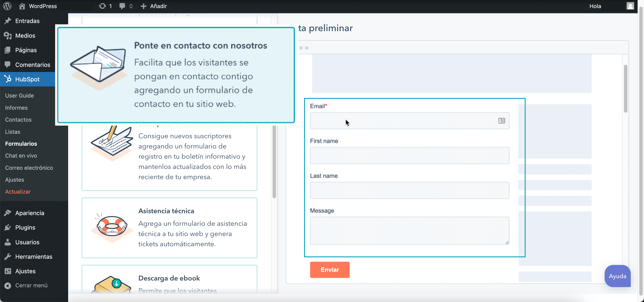The image size is (644, 302).
Task: Click the user avatar icon
Action: tap(630, 6)
